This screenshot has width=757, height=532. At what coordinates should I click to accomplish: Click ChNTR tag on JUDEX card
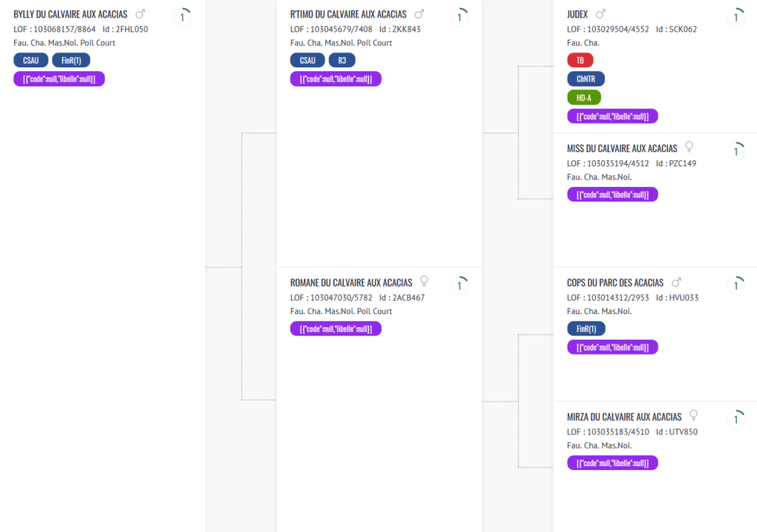pos(585,79)
